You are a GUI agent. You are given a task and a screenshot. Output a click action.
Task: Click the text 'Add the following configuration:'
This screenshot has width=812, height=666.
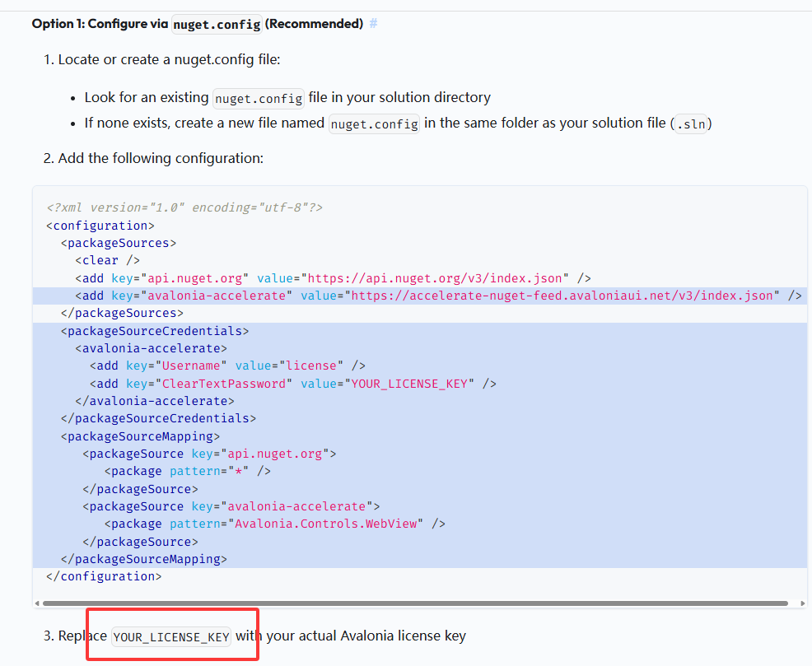(x=161, y=158)
